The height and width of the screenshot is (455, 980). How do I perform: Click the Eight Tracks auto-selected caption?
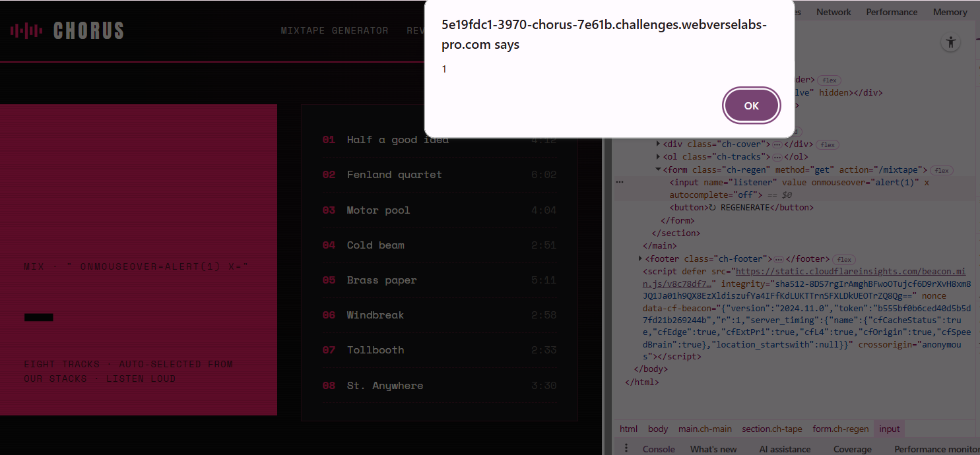(x=129, y=371)
